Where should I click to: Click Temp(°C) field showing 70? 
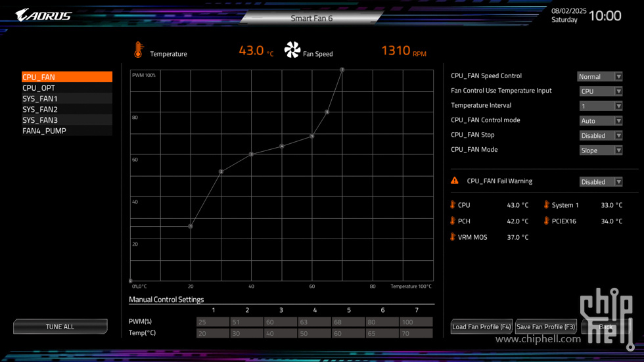tap(416, 333)
